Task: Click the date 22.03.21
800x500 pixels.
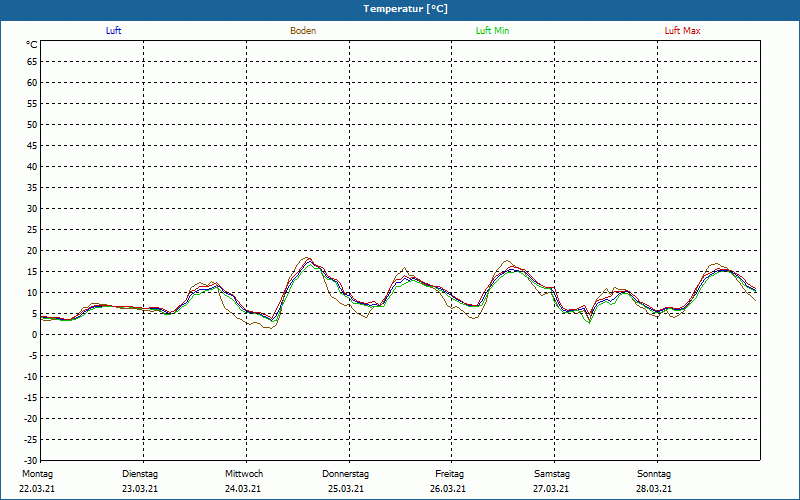Action: [37, 489]
